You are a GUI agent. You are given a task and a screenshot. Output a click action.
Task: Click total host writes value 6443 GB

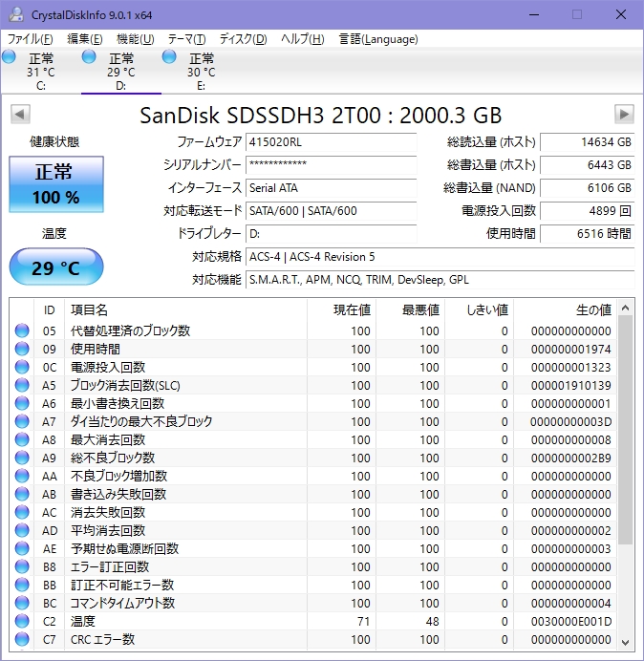point(587,165)
